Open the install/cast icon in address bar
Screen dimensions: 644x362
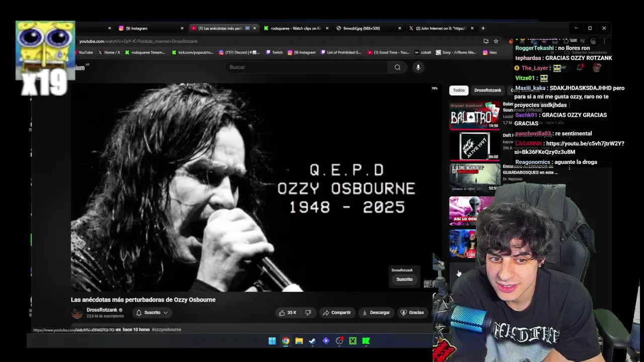(x=486, y=41)
